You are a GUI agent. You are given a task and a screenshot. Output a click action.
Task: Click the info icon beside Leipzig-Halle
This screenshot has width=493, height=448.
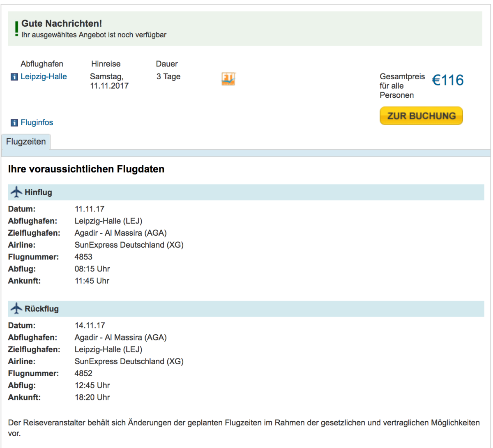click(x=14, y=77)
